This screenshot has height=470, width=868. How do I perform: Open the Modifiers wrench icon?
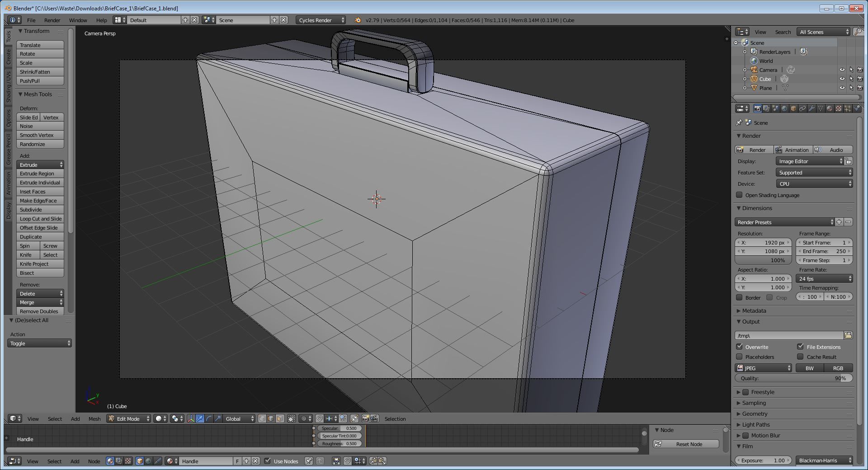812,108
